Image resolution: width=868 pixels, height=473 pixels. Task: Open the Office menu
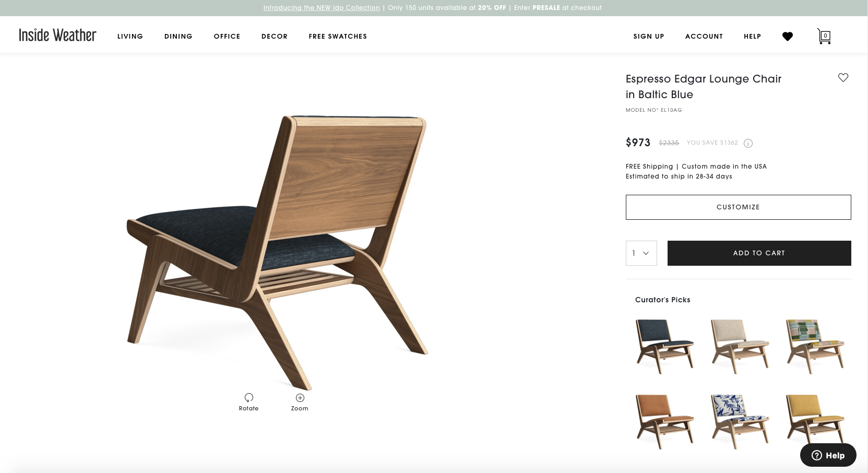coord(227,37)
